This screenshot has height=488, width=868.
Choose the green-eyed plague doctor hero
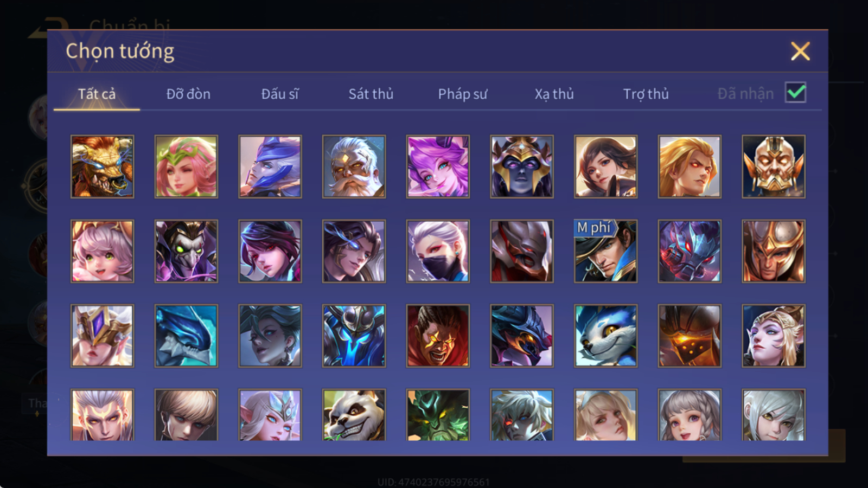tap(187, 251)
